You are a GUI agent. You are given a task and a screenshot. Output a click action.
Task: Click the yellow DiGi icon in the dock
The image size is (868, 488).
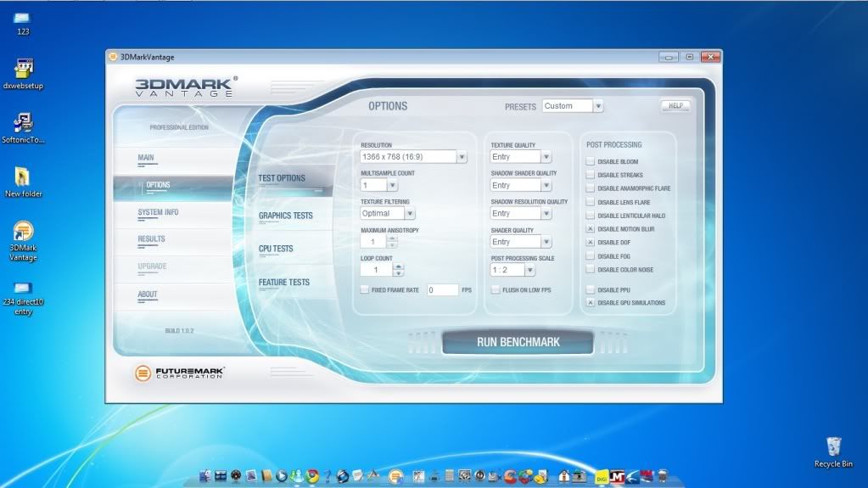[602, 476]
